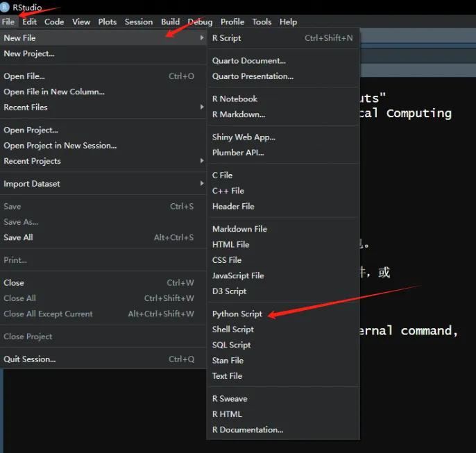The height and width of the screenshot is (453, 476).
Task: Create a new R Sweave file
Action: (283, 399)
